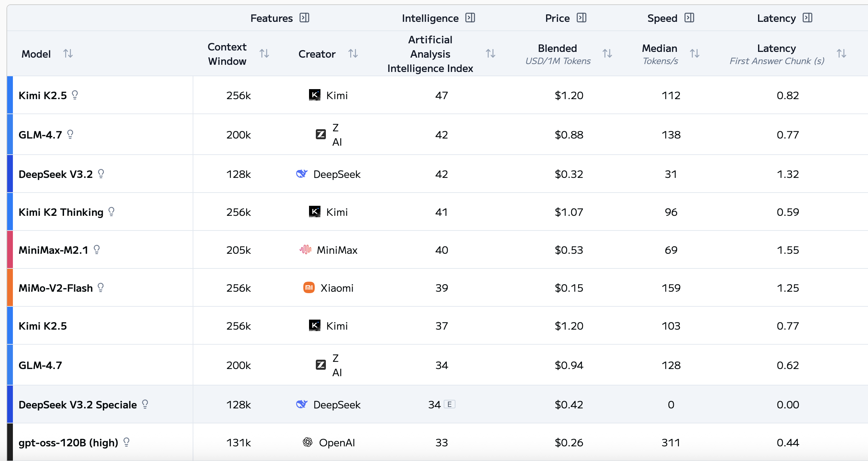This screenshot has width=868, height=461.
Task: Open the Kimi K2 Thinking model
Action: click(x=61, y=212)
